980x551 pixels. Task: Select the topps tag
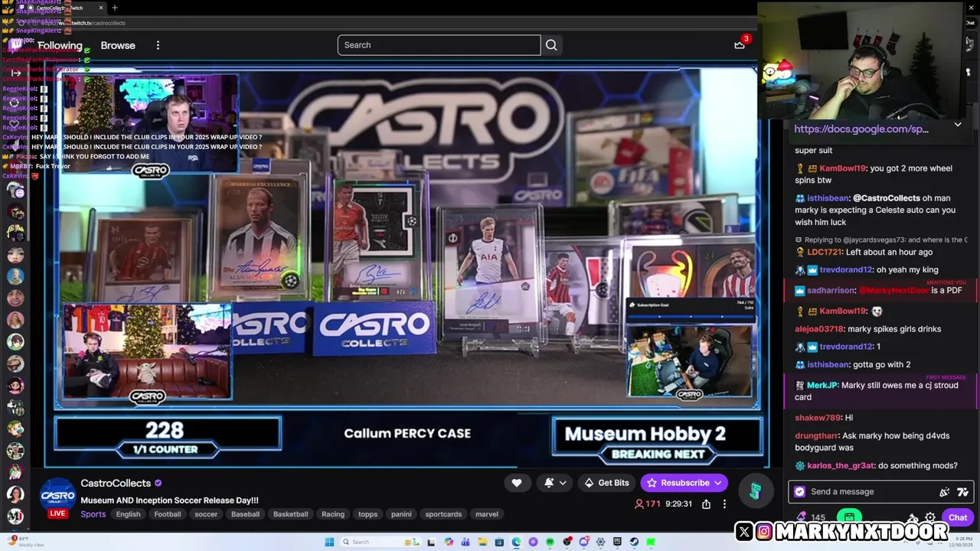(x=367, y=514)
